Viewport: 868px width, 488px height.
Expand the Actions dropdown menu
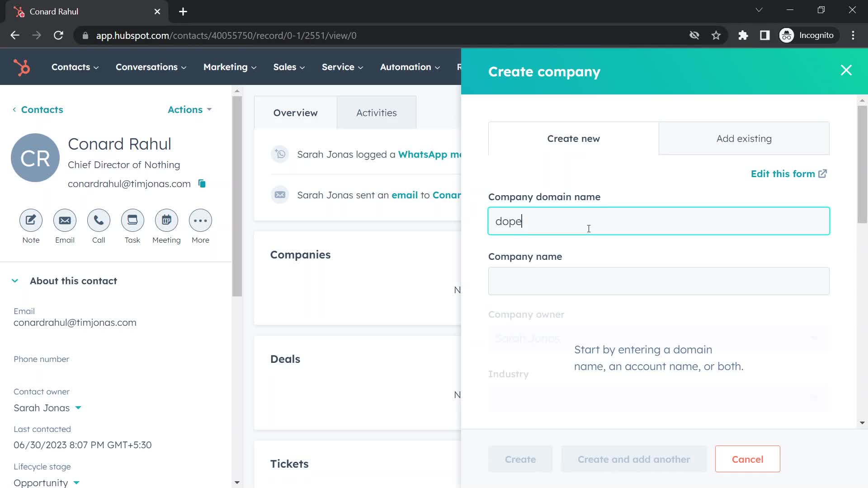[189, 110]
